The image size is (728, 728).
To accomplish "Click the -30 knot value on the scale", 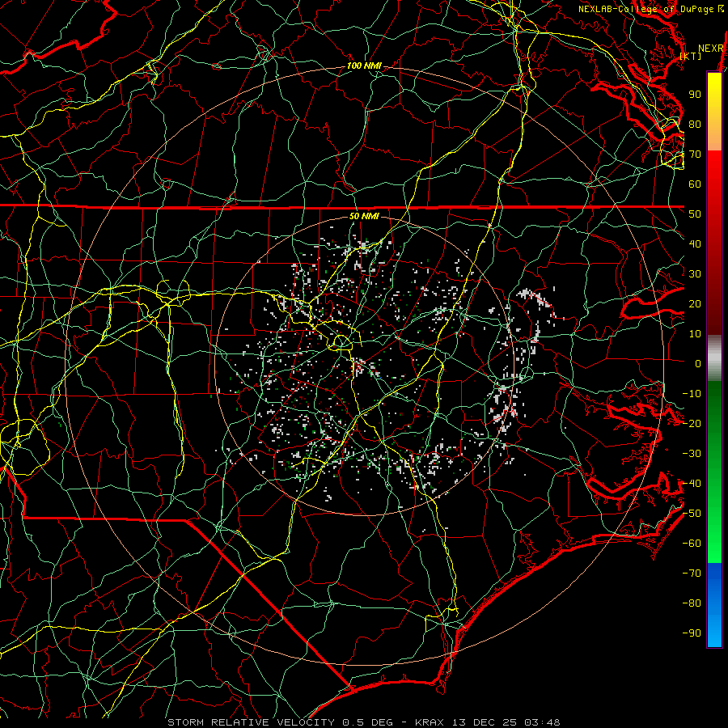I will click(x=692, y=454).
